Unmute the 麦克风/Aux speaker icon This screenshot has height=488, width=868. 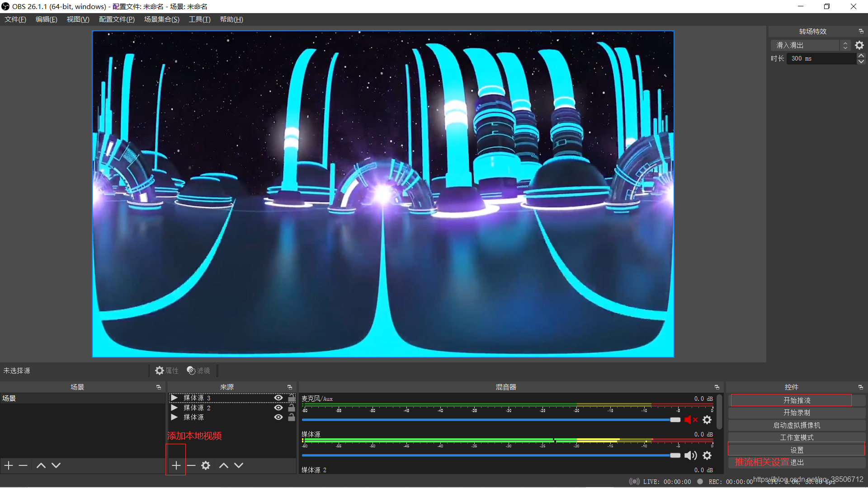[x=690, y=420]
